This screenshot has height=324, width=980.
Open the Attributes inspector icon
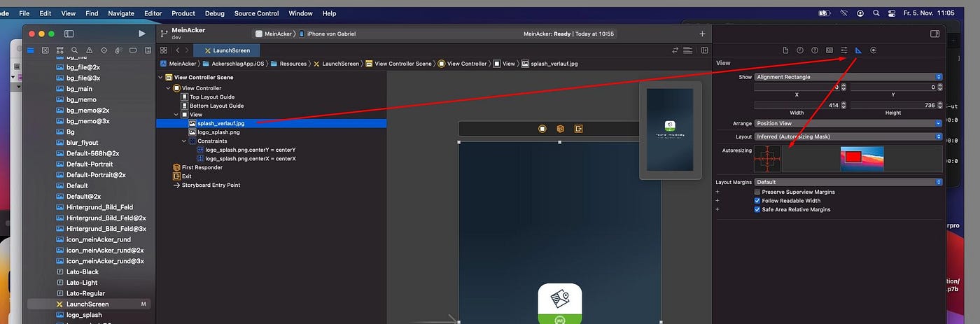tap(844, 50)
